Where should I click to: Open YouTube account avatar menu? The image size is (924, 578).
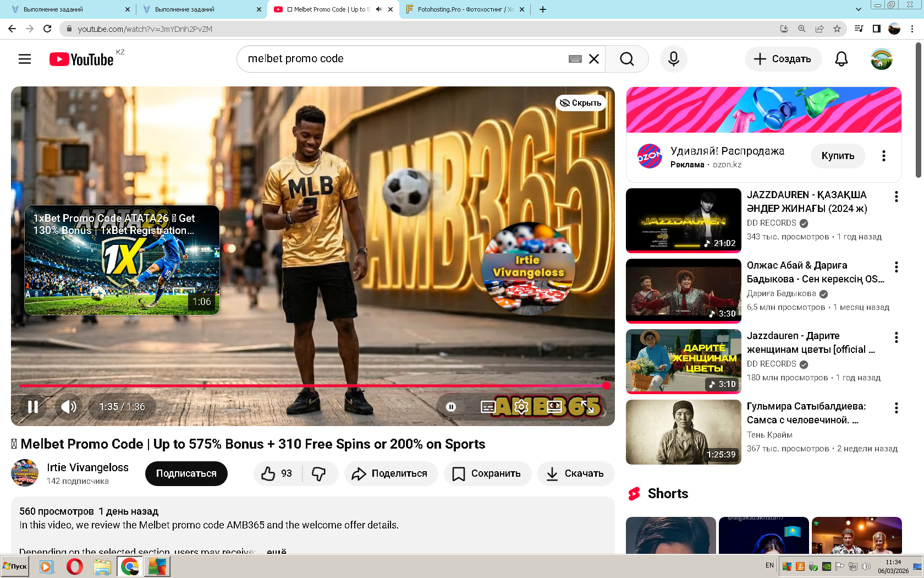coord(882,59)
